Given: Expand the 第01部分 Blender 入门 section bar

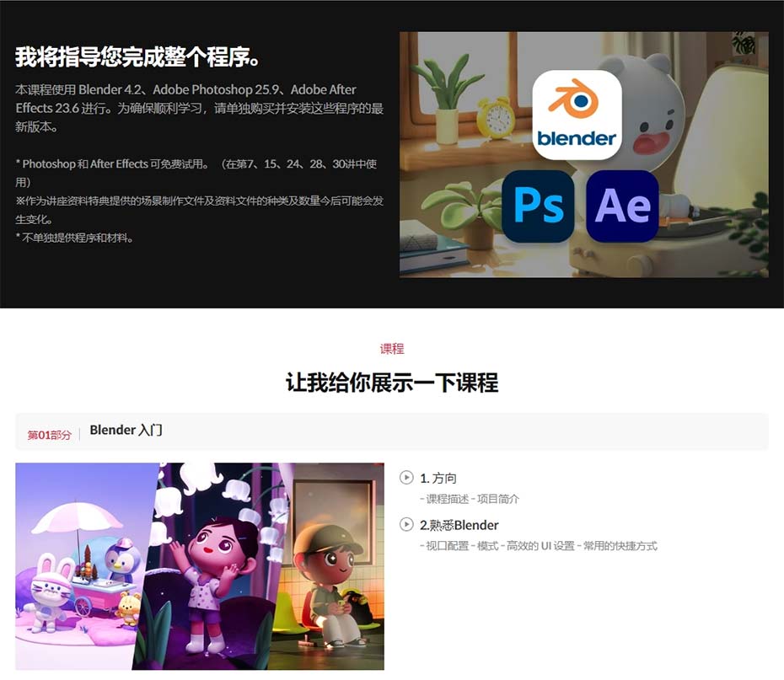Looking at the screenshot, I should pos(391,431).
